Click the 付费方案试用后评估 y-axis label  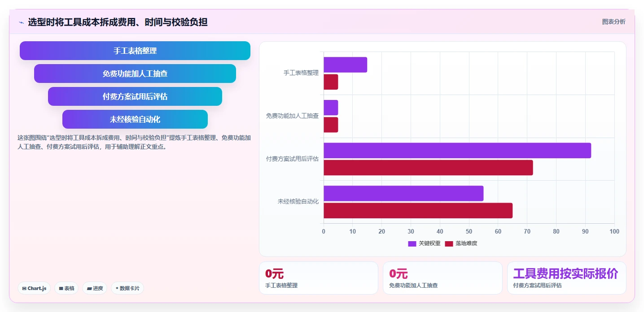(292, 159)
